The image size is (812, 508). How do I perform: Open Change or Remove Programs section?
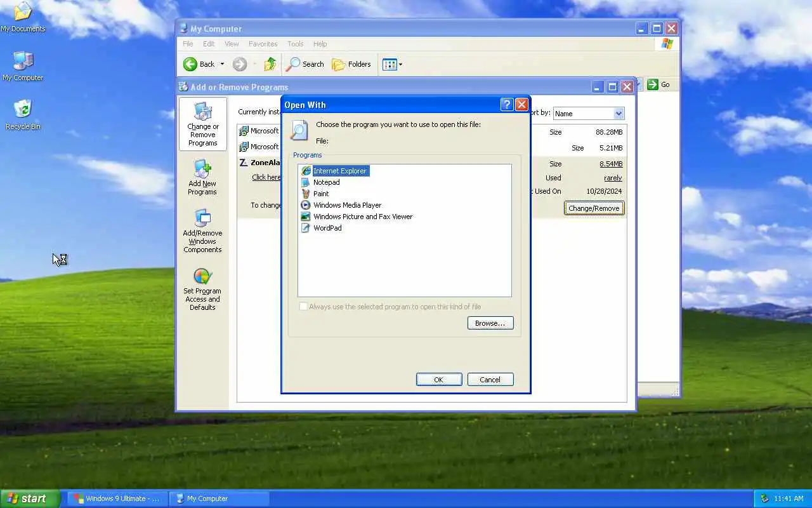[203, 124]
